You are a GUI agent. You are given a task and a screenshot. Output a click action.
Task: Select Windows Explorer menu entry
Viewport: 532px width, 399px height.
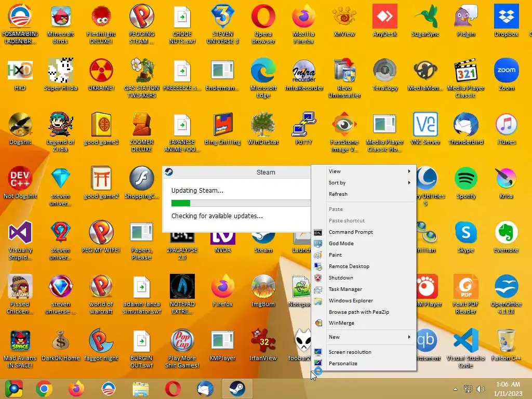click(x=364, y=301)
